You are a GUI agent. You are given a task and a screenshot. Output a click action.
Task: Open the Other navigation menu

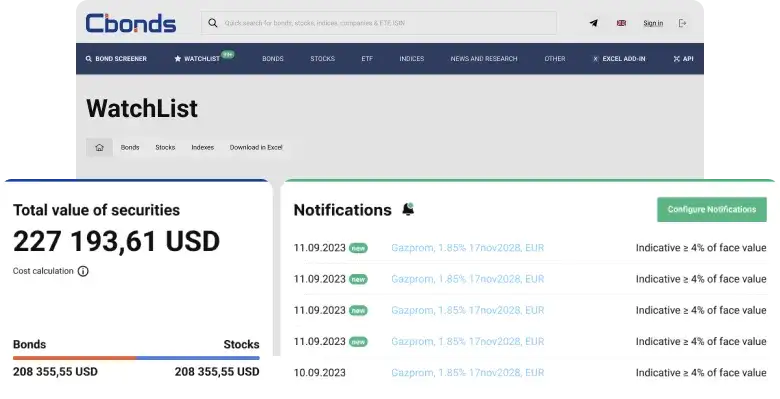[555, 59]
